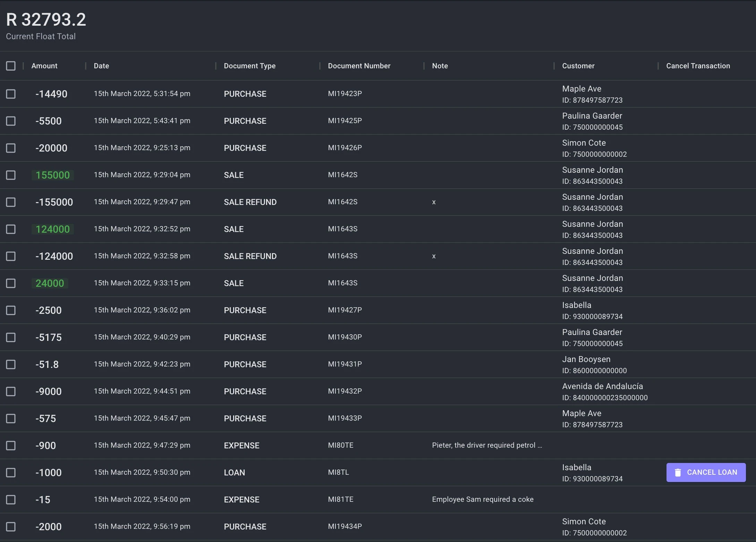Click document number MI19432P
756x542 pixels.
pos(345,391)
